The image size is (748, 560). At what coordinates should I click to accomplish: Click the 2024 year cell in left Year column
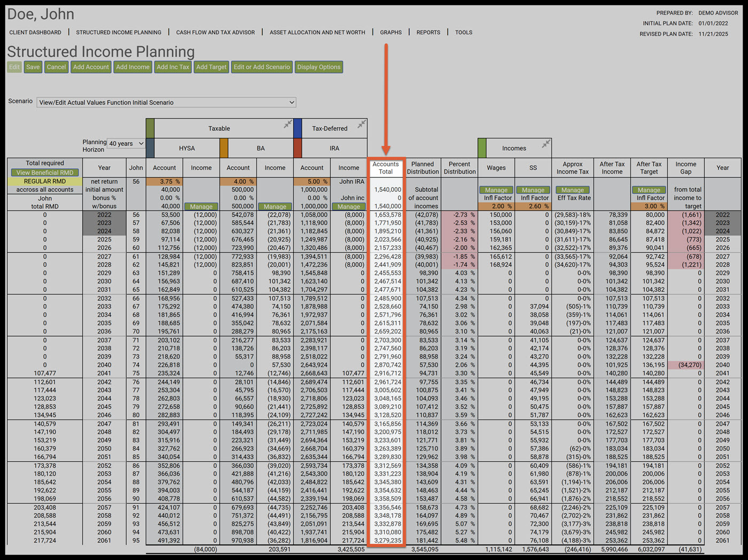click(104, 231)
